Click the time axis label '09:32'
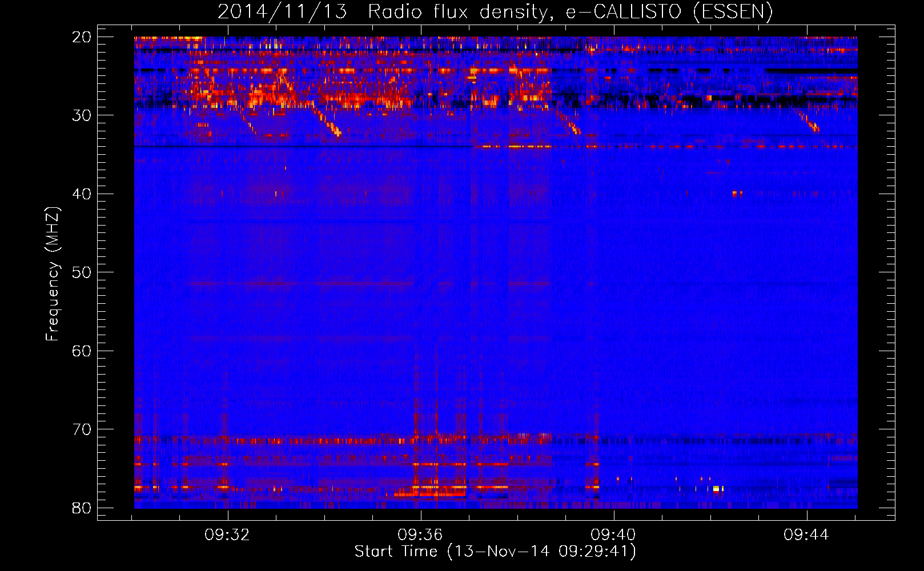 pyautogui.click(x=227, y=535)
